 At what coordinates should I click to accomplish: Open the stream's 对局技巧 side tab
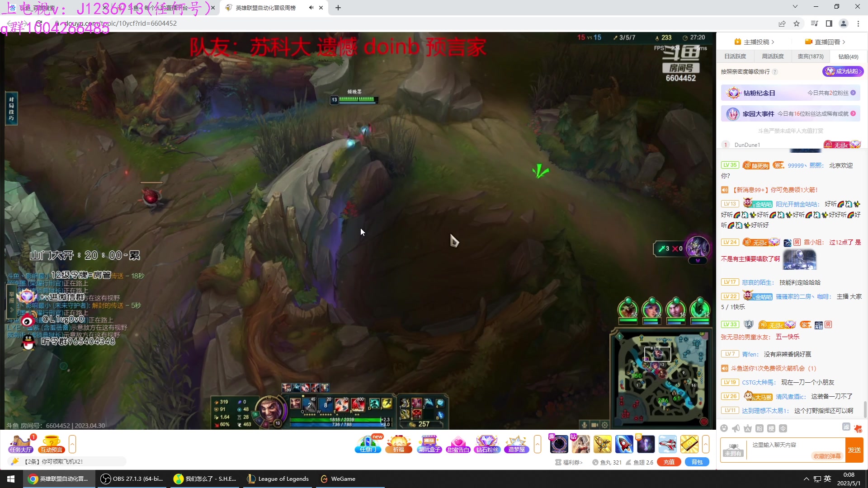point(11,108)
